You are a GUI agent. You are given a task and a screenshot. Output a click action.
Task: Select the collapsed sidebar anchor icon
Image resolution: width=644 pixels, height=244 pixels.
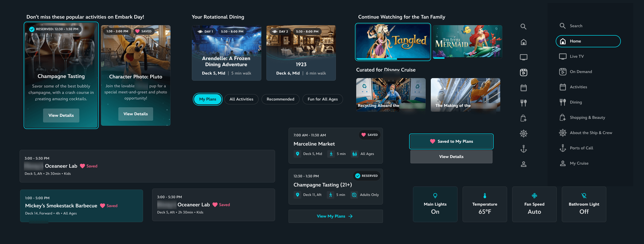[523, 149]
